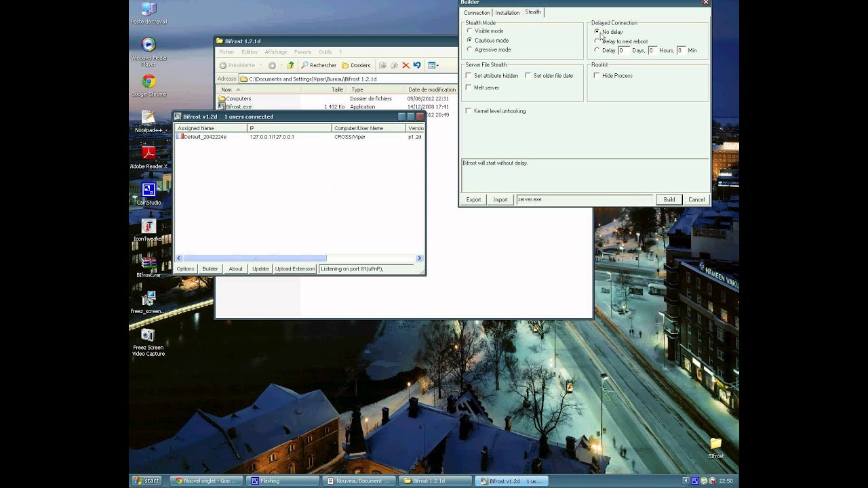Click Builder button in Bifrost window
The image size is (868, 488).
pos(210,269)
